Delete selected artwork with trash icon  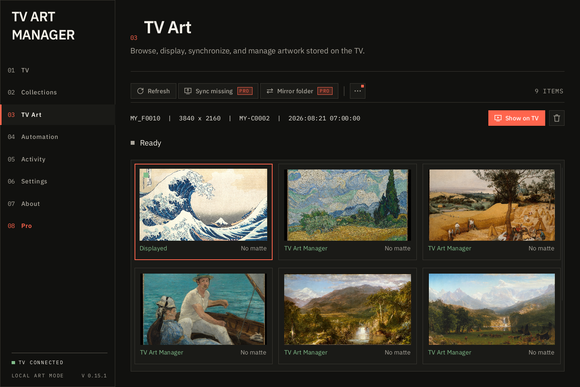click(557, 118)
